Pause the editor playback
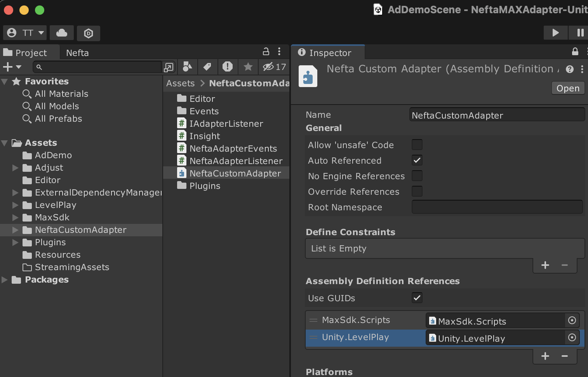The image size is (588, 377). pyautogui.click(x=580, y=33)
